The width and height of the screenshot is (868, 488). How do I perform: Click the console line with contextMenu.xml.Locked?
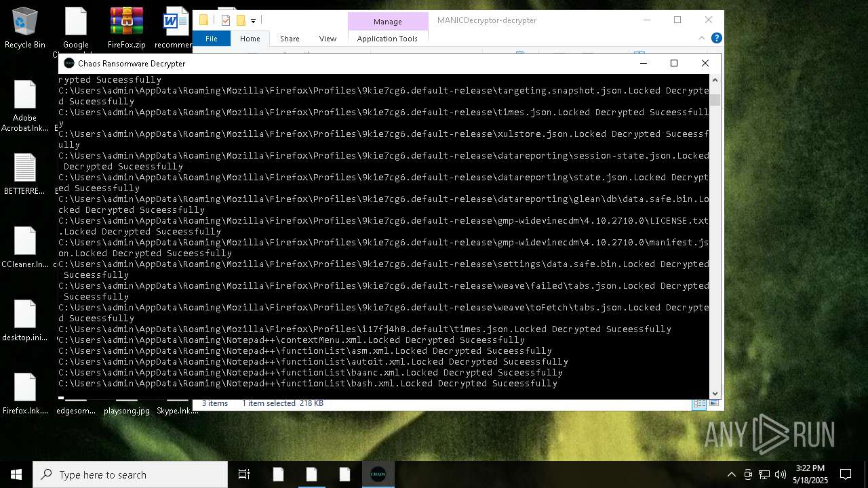click(292, 340)
